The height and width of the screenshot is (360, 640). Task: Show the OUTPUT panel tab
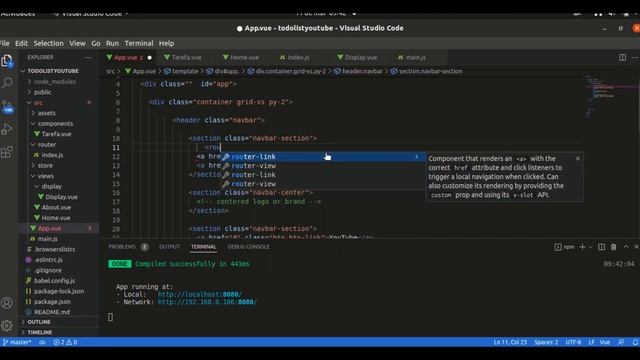point(169,247)
